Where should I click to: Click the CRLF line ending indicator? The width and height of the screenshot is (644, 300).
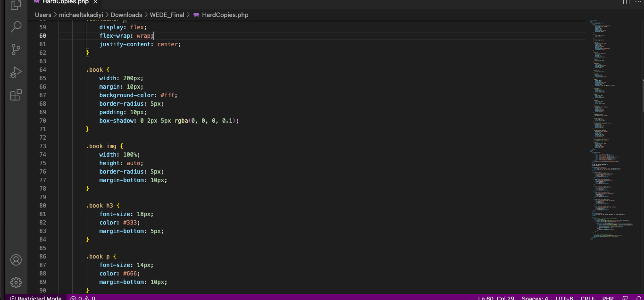click(x=587, y=298)
